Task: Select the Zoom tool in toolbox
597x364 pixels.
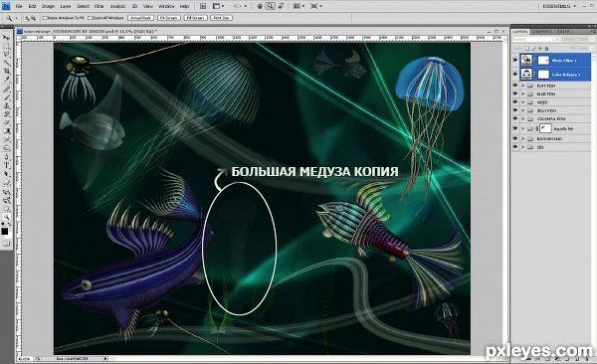Action: [6, 217]
